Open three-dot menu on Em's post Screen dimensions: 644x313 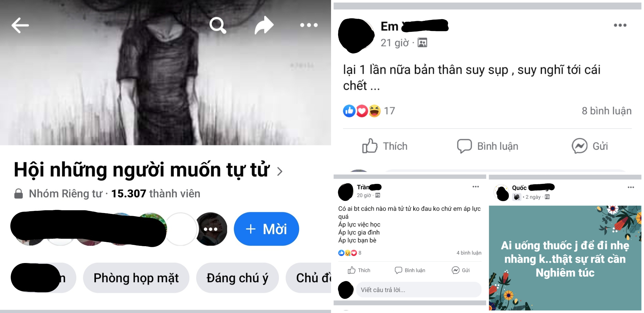(x=620, y=25)
